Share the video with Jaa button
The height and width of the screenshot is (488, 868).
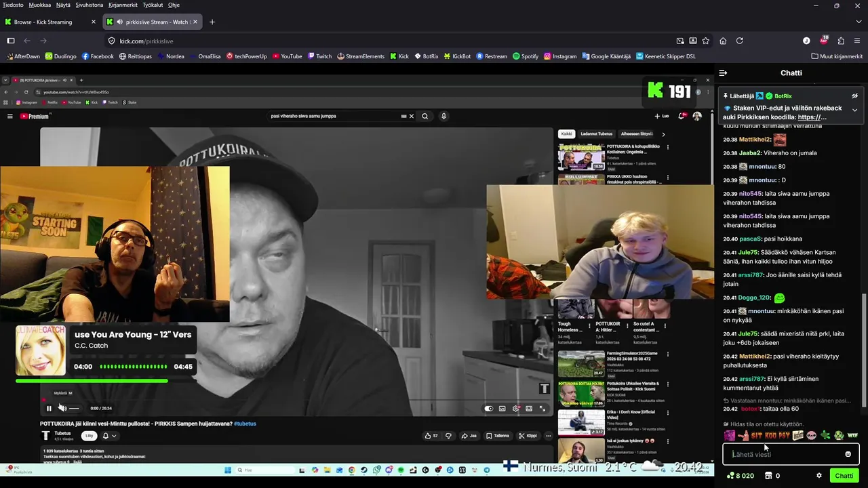[469, 436]
